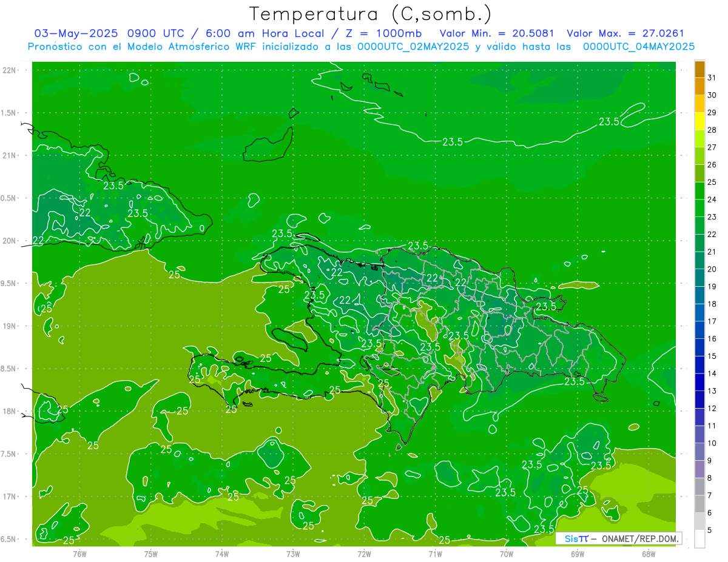Image resolution: width=728 pixels, height=562 pixels.
Task: Click the 17N latitude axis label
Action: pyautogui.click(x=10, y=497)
